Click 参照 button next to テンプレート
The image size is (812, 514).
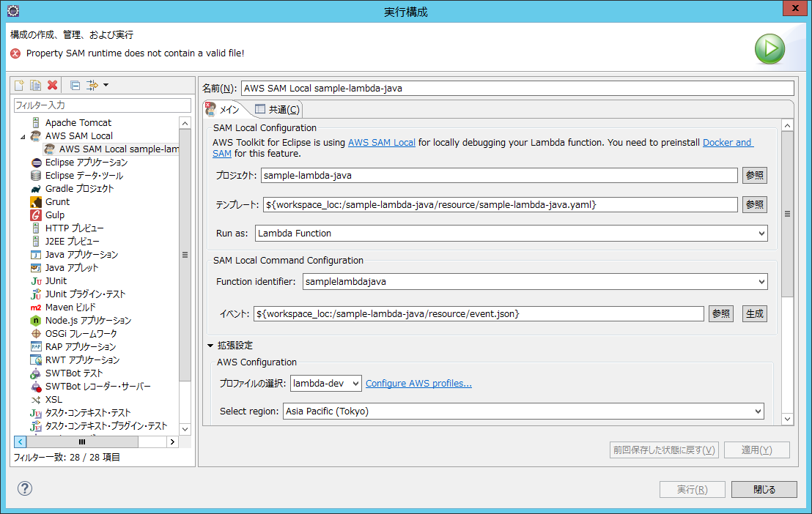point(755,204)
